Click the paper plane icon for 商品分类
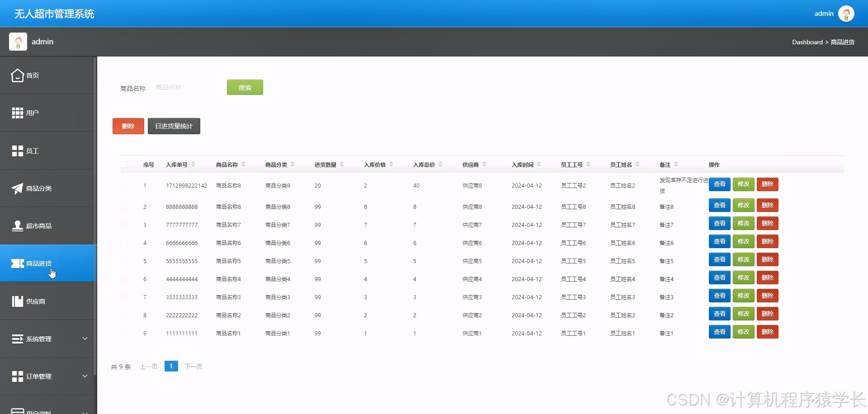 pyautogui.click(x=18, y=188)
